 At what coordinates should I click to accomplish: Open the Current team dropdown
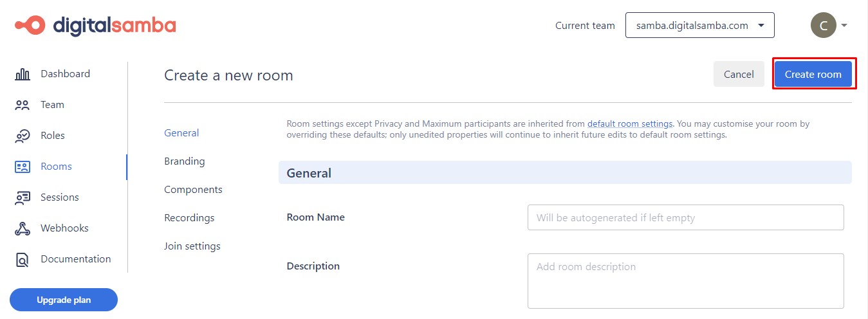coord(699,26)
